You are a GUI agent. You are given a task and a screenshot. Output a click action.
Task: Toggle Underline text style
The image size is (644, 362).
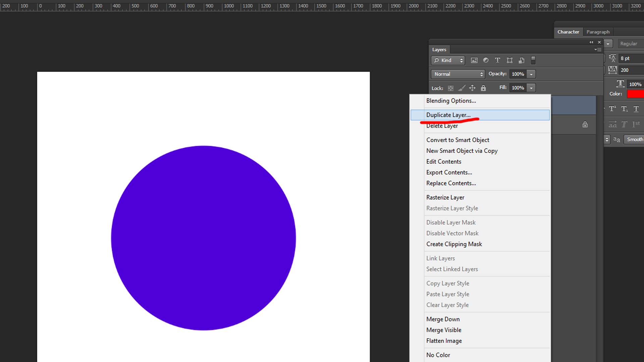click(636, 109)
